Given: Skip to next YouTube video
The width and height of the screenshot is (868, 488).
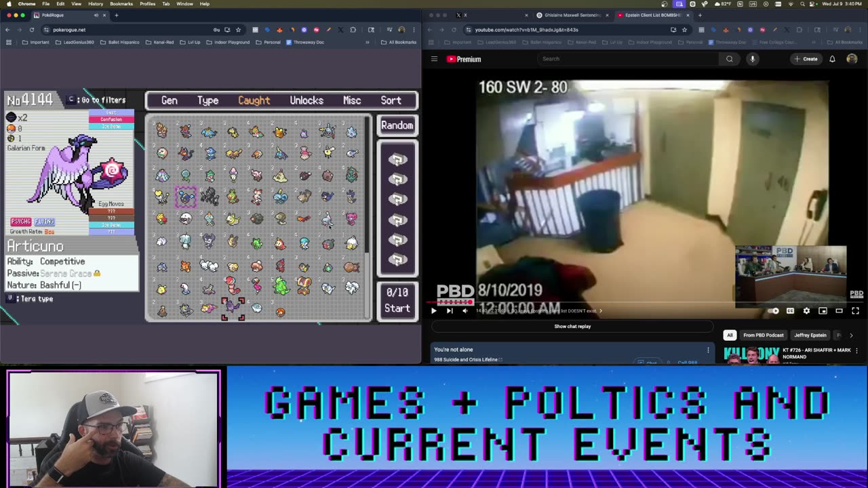Looking at the screenshot, I should pyautogui.click(x=449, y=311).
